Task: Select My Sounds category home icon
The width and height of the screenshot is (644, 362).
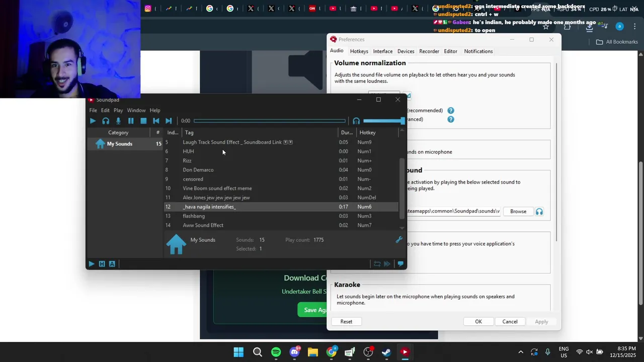Action: click(100, 144)
